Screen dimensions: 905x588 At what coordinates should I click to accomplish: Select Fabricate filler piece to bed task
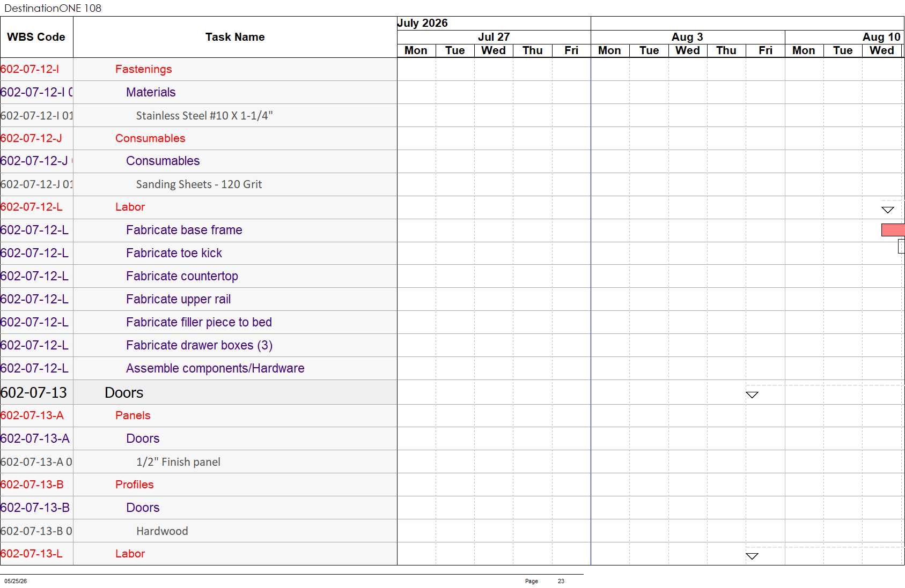199,322
